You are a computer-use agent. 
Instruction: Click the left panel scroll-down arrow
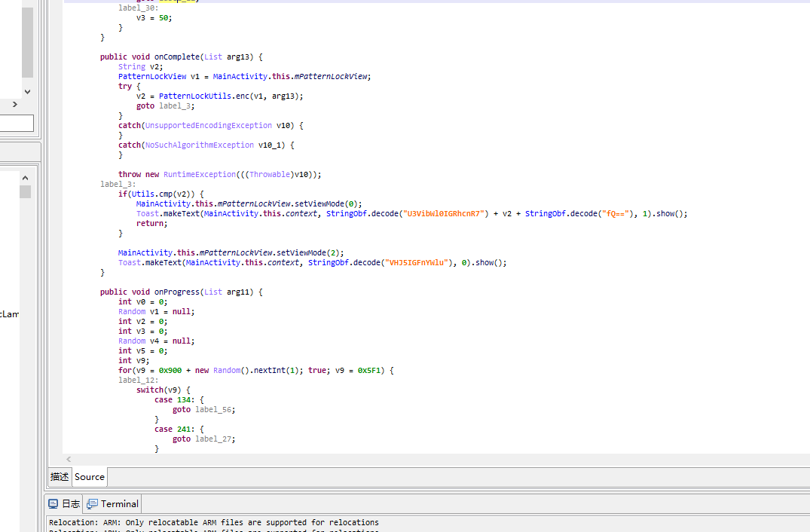(x=27, y=91)
